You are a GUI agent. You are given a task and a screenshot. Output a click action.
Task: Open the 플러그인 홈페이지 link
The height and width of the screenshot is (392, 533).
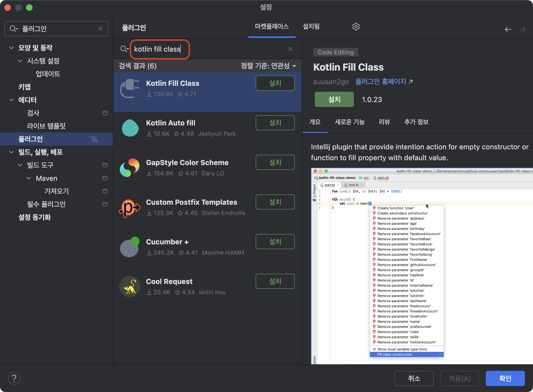pos(384,81)
